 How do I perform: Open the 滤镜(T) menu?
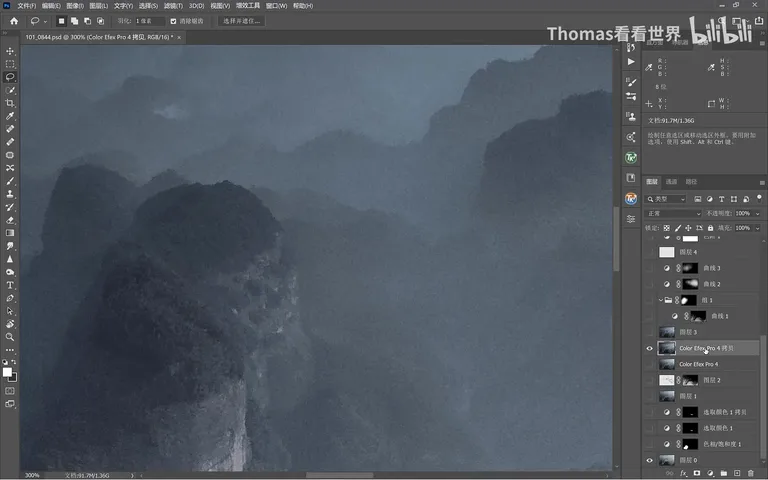coord(173,6)
